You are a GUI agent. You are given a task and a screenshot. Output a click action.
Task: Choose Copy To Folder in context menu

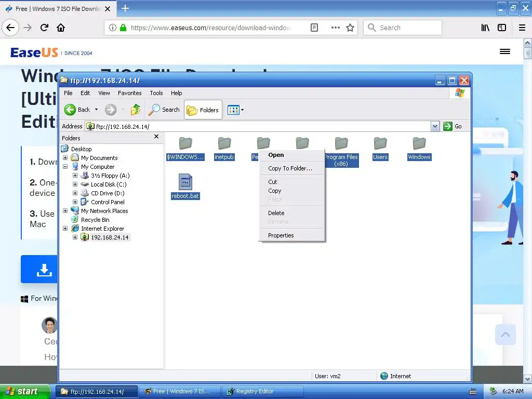click(x=292, y=168)
